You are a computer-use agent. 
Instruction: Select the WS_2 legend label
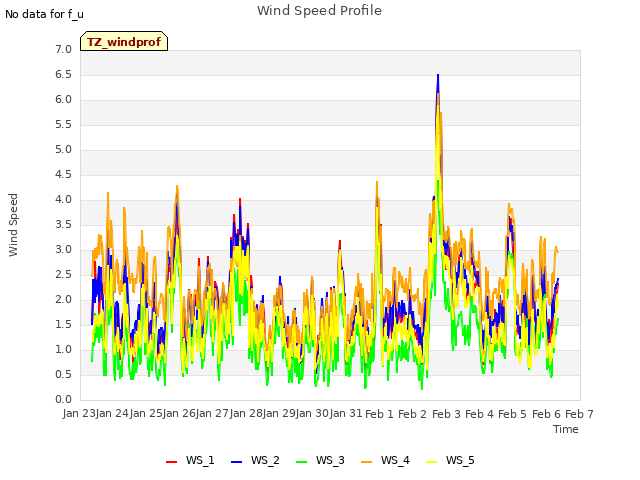point(265,460)
